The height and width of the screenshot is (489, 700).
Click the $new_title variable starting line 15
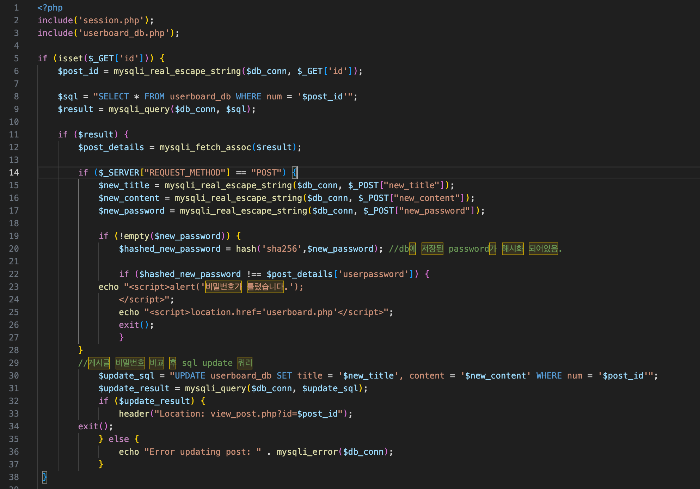pos(124,185)
